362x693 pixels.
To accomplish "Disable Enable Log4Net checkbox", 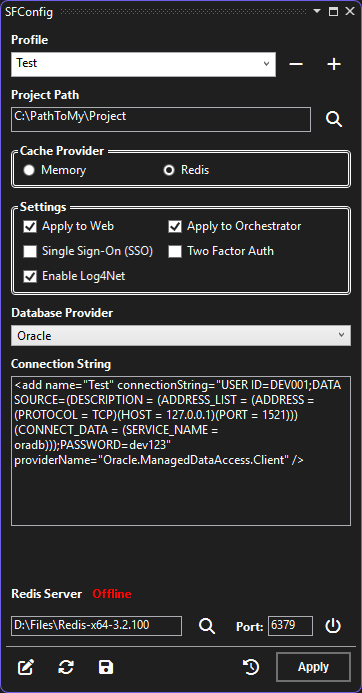I will (30, 277).
